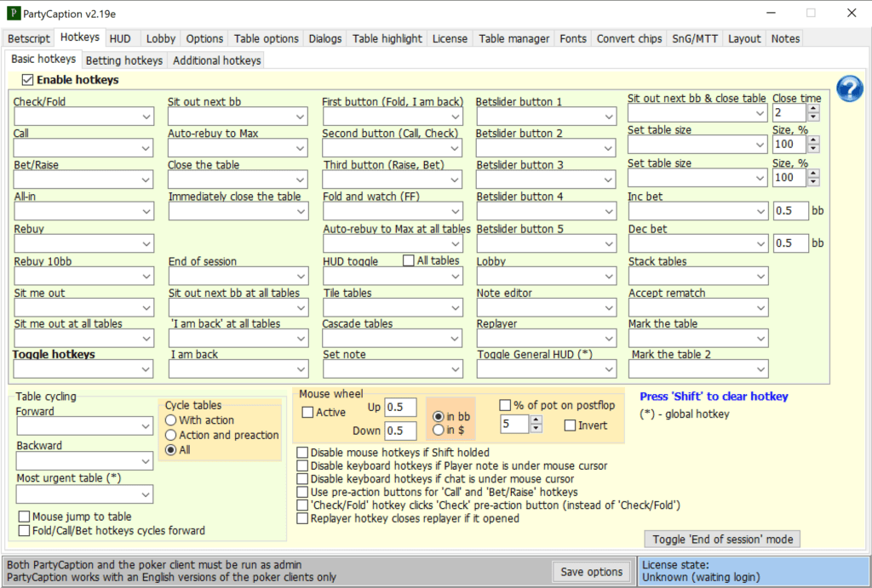Open the Betslider button 1 dropdown
872x588 pixels.
click(547, 117)
